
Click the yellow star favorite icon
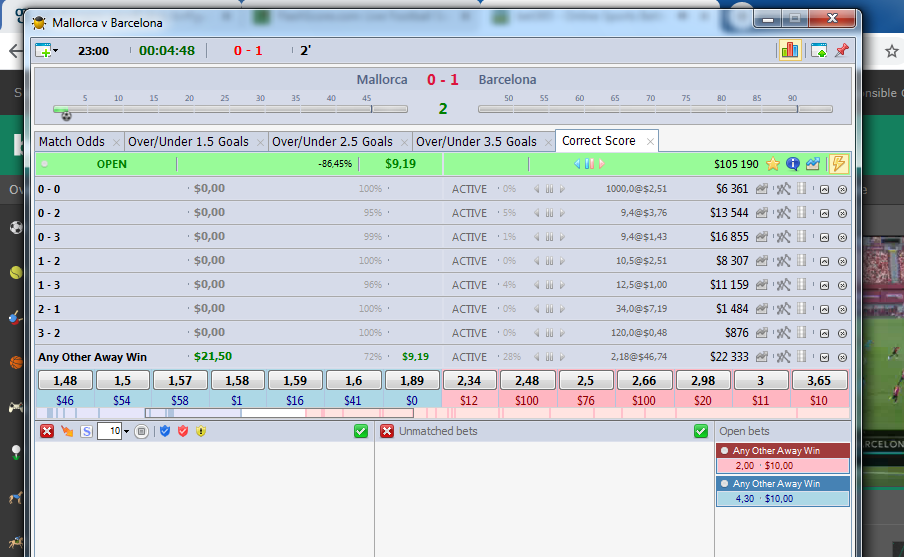click(772, 164)
